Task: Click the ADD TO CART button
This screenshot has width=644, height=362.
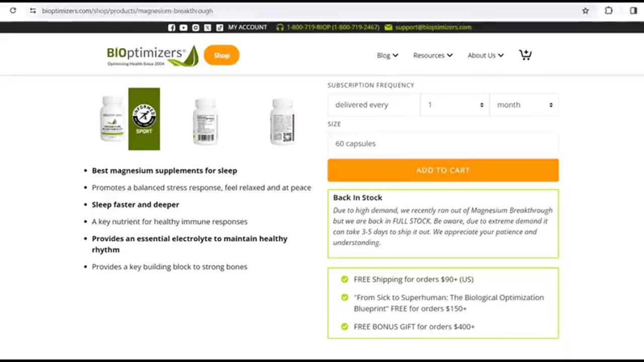Action: click(443, 170)
